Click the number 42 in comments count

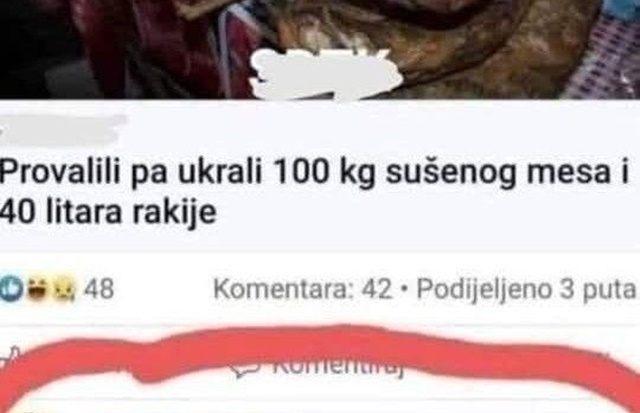point(377,289)
